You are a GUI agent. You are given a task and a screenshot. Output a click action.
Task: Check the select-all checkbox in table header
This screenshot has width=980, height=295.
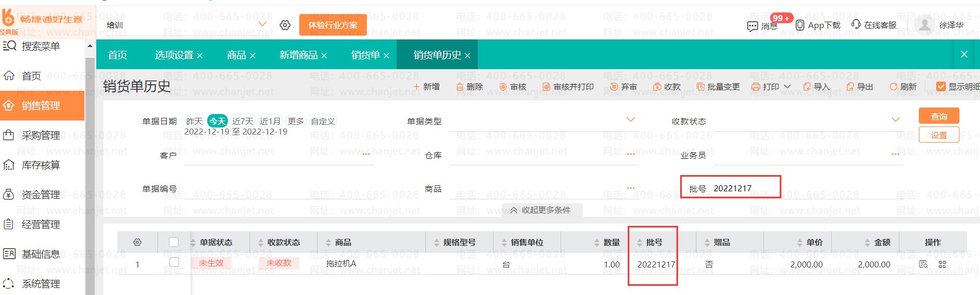click(x=174, y=242)
